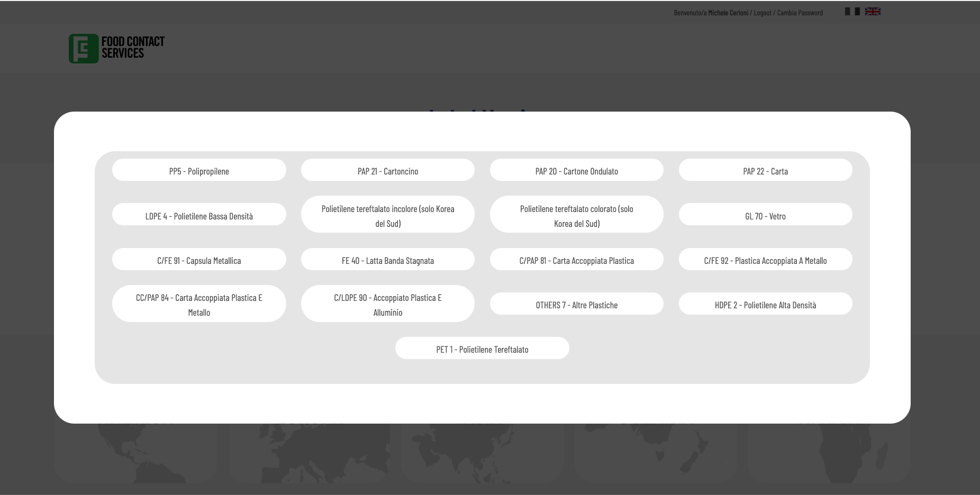The height and width of the screenshot is (495, 980).
Task: Choose PAP 21 - Cartoncino option
Action: click(x=387, y=170)
